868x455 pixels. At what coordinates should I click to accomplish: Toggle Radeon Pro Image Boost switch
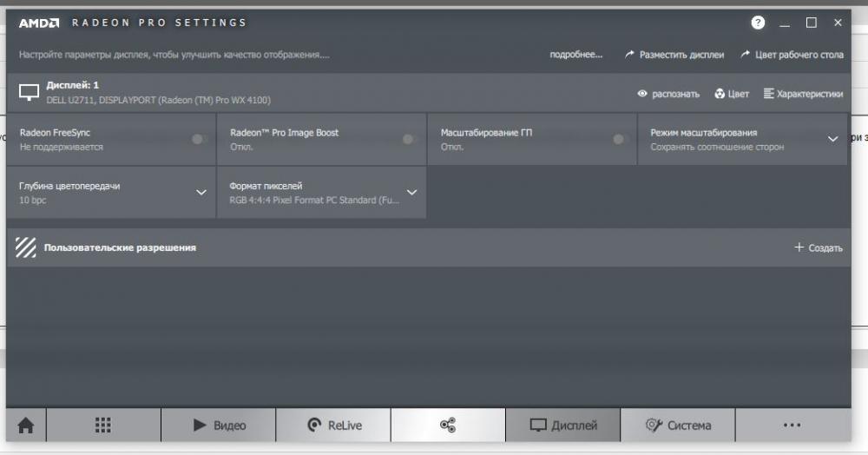click(x=410, y=139)
